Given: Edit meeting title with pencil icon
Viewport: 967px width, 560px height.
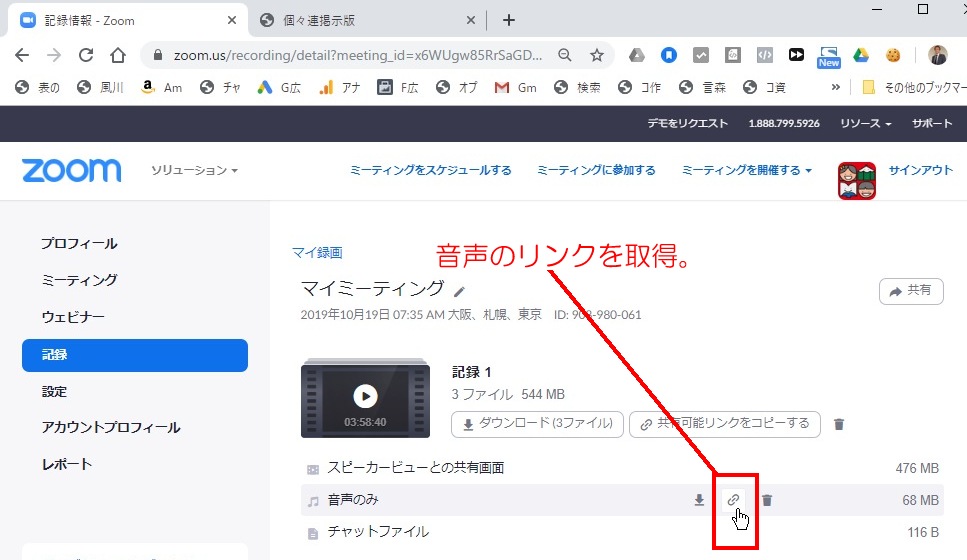Looking at the screenshot, I should pyautogui.click(x=459, y=290).
